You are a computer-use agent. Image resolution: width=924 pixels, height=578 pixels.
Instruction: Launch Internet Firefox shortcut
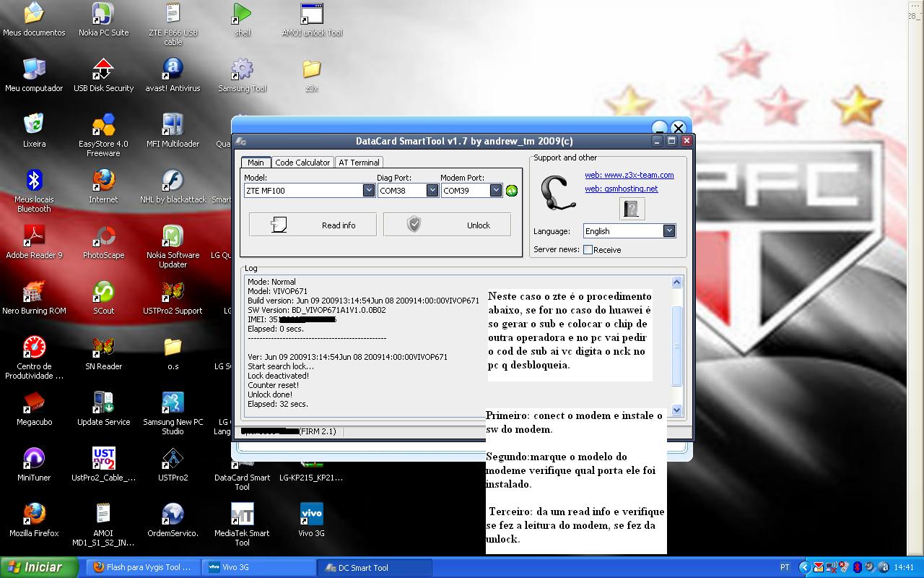coord(103,186)
